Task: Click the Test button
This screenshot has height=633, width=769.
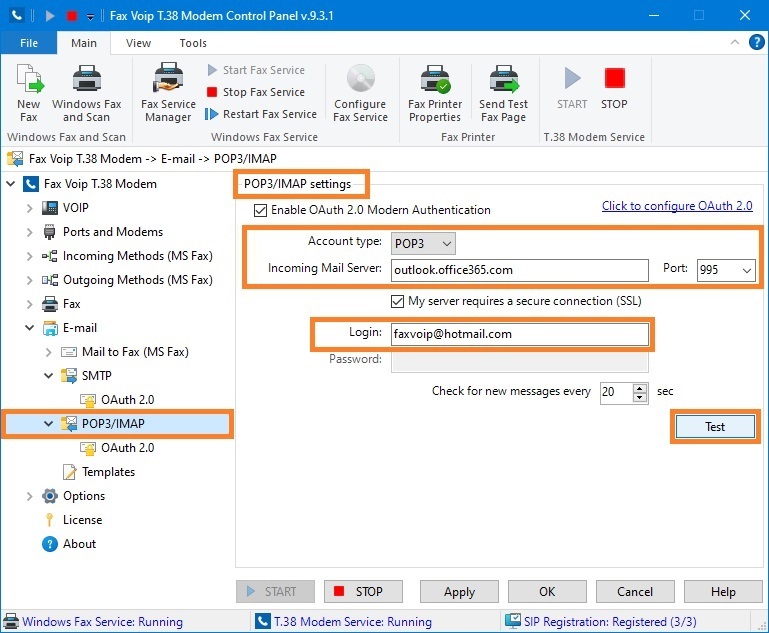Action: point(715,427)
